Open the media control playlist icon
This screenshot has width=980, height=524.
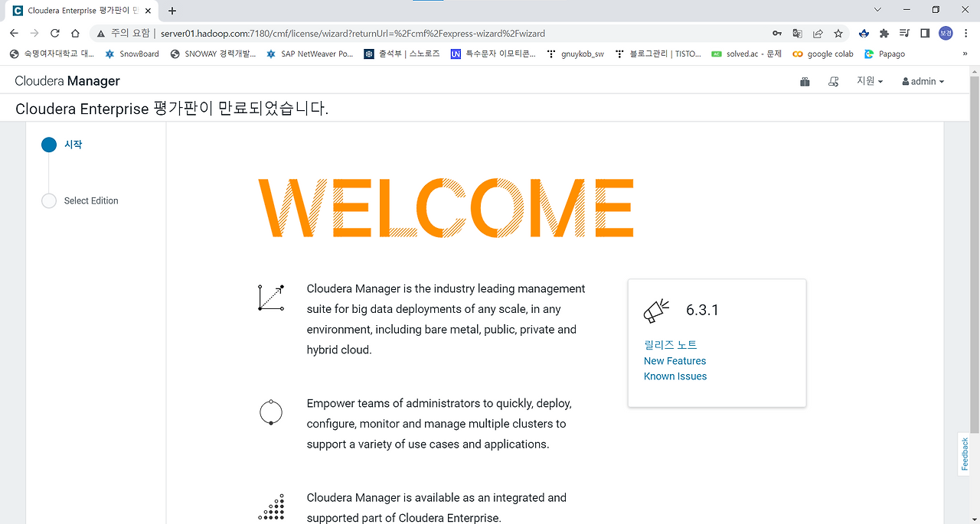[905, 33]
